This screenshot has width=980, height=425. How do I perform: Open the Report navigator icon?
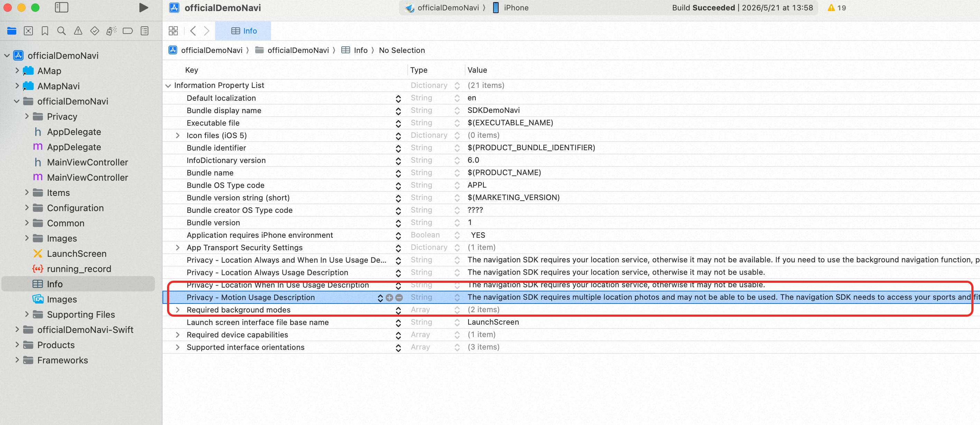(145, 31)
